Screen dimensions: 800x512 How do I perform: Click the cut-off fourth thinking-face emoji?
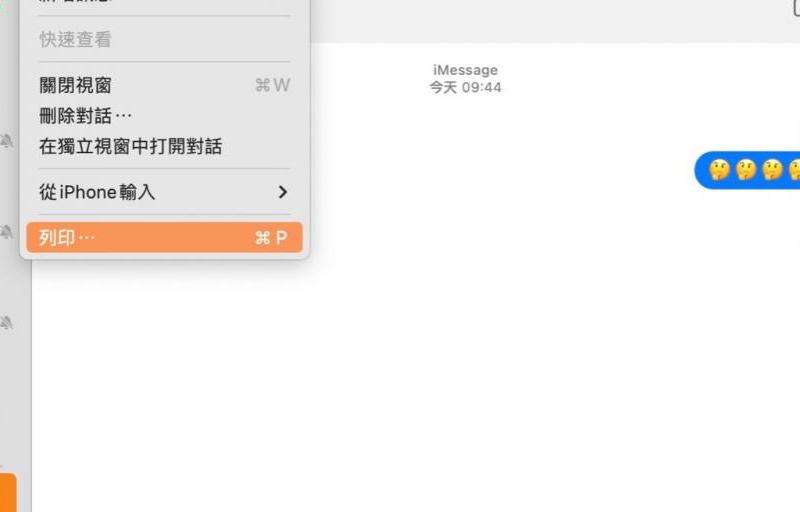[x=794, y=170]
